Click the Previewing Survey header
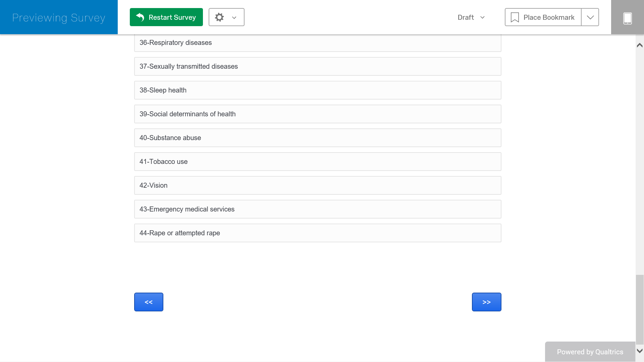644x362 pixels. click(59, 17)
